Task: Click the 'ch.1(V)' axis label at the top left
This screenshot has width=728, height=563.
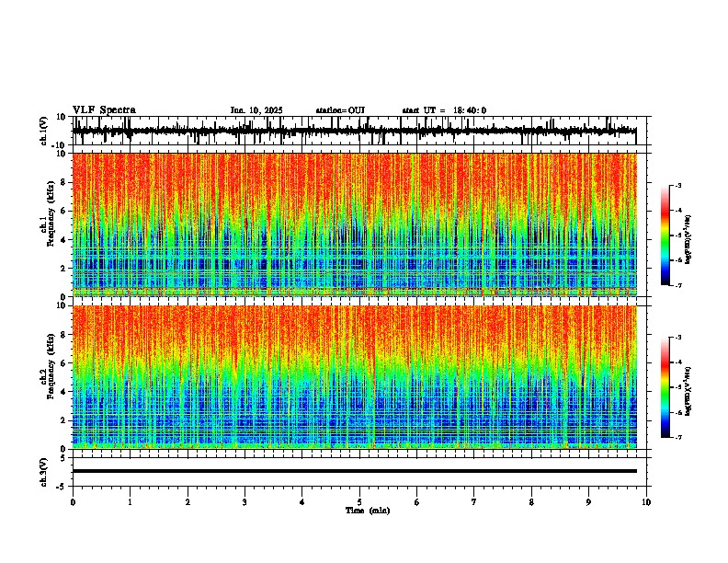Action: point(43,131)
